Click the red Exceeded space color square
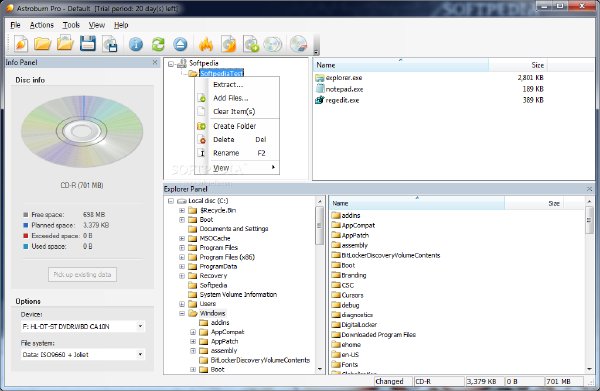 point(26,236)
